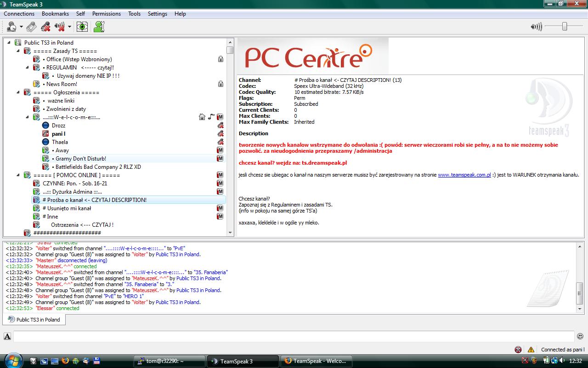Screen dimensions: 588x368
Task: Open the Permissions menu
Action: (x=106, y=14)
